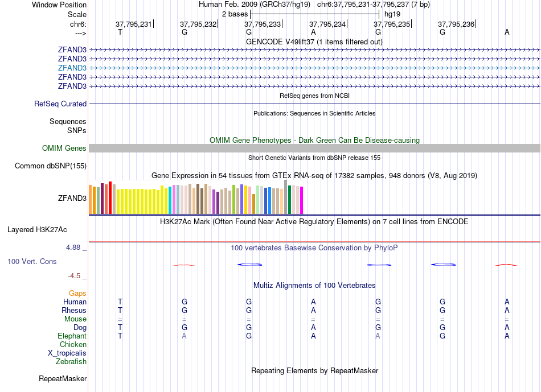Click the dark green bar in GTEx chart

(290, 200)
